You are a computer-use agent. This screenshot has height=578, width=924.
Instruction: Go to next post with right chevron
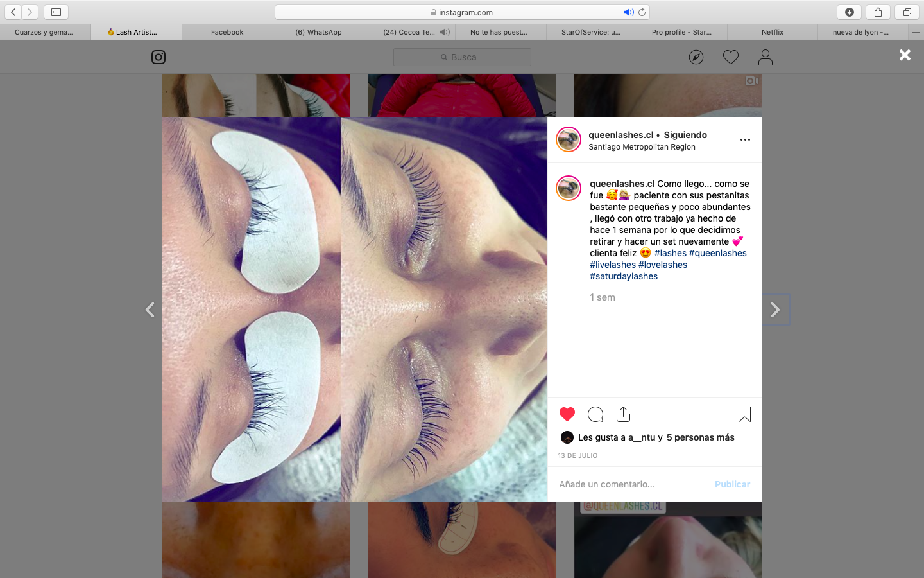click(x=775, y=310)
